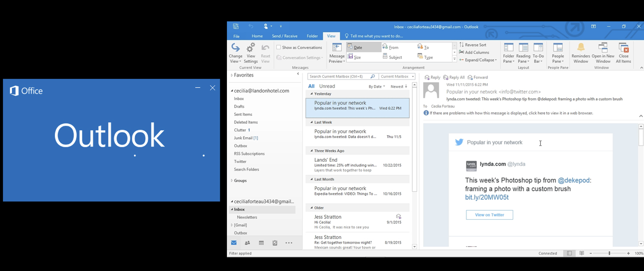Arrange messages by Date
This screenshot has width=644, height=271.
click(x=364, y=47)
